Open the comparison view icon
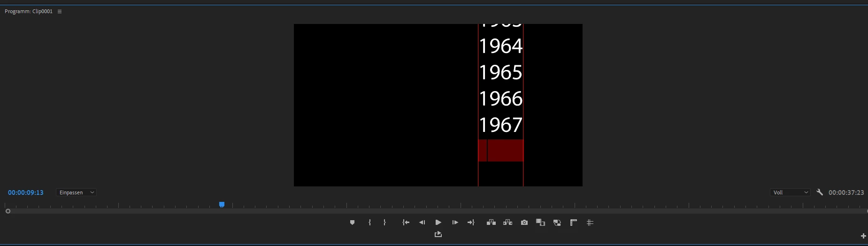Image resolution: width=868 pixels, height=246 pixels. pyautogui.click(x=540, y=223)
